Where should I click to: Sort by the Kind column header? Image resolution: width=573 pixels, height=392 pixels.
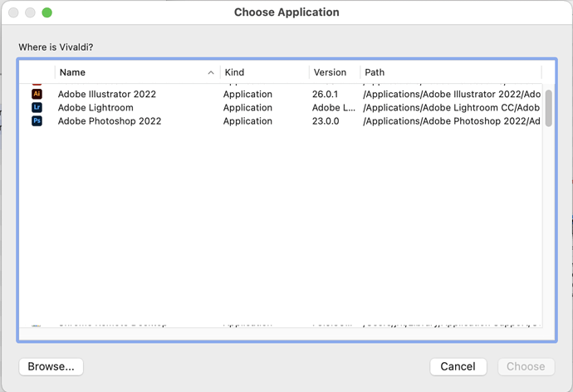click(265, 72)
